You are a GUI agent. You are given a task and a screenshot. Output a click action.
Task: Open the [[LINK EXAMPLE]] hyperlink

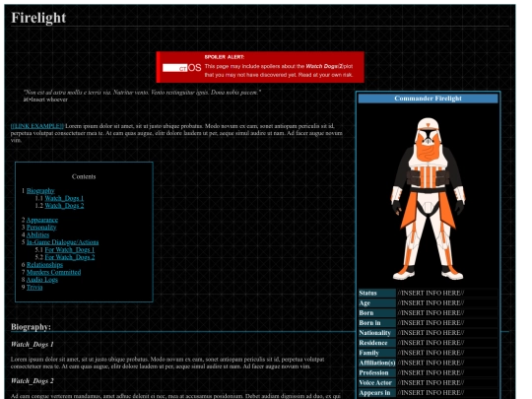[37, 126]
